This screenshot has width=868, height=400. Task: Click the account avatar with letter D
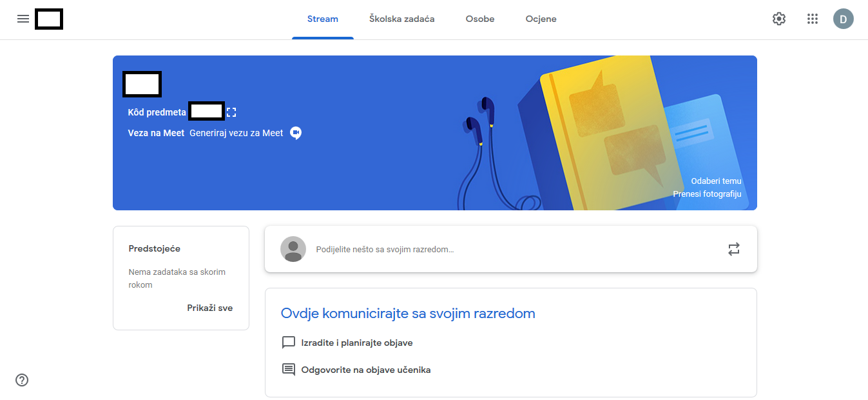coord(844,19)
